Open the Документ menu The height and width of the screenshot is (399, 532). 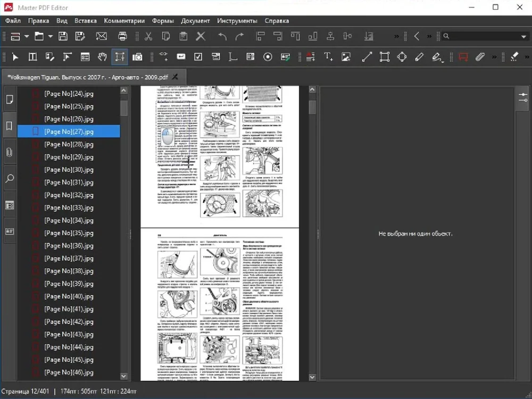[195, 21]
